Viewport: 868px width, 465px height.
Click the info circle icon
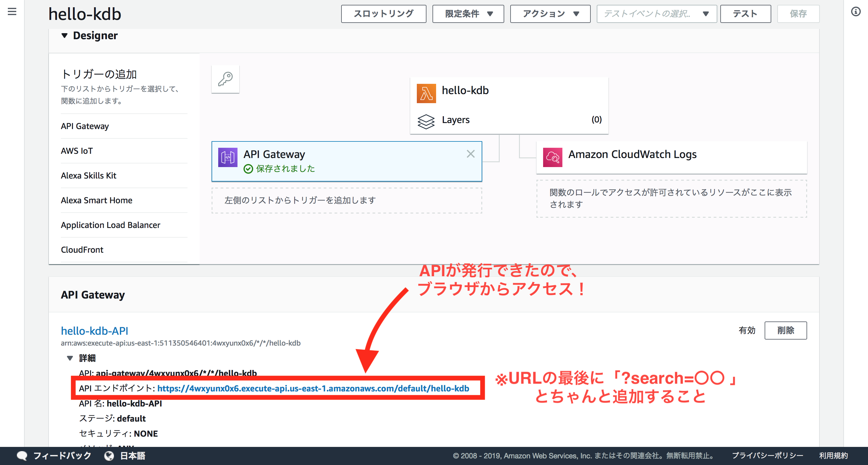click(856, 12)
